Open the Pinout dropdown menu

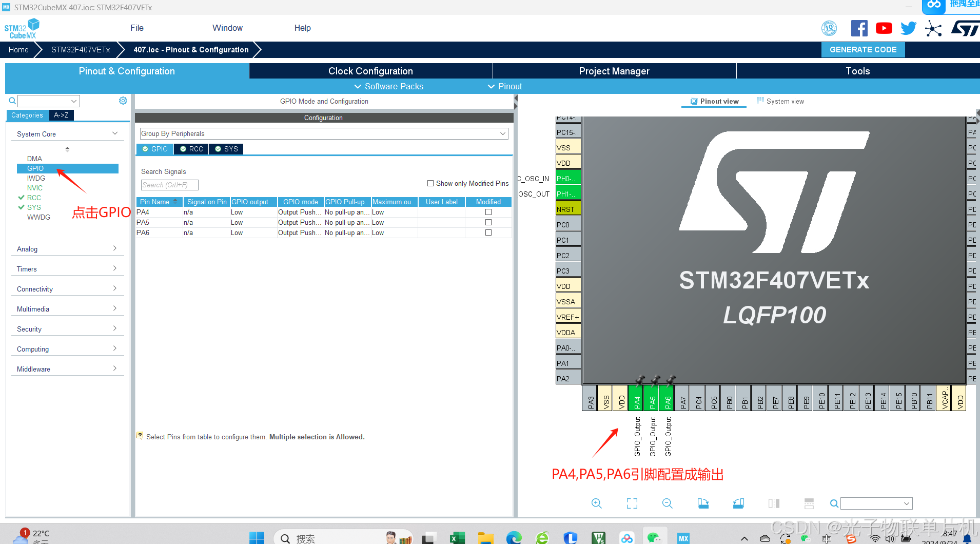point(505,86)
